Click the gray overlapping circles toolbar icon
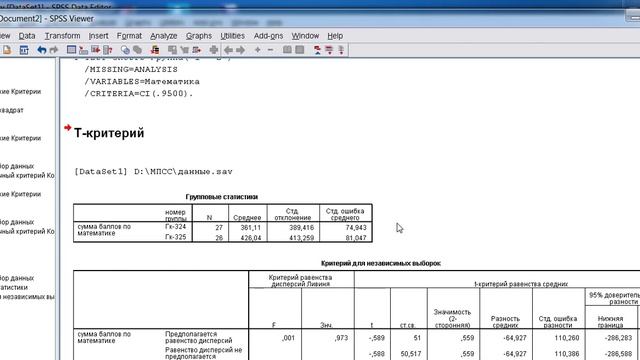 click(x=138, y=50)
